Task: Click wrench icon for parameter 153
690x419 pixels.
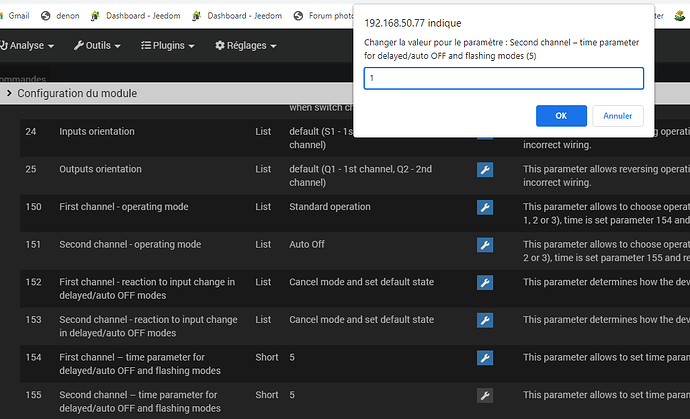Action: tap(484, 320)
